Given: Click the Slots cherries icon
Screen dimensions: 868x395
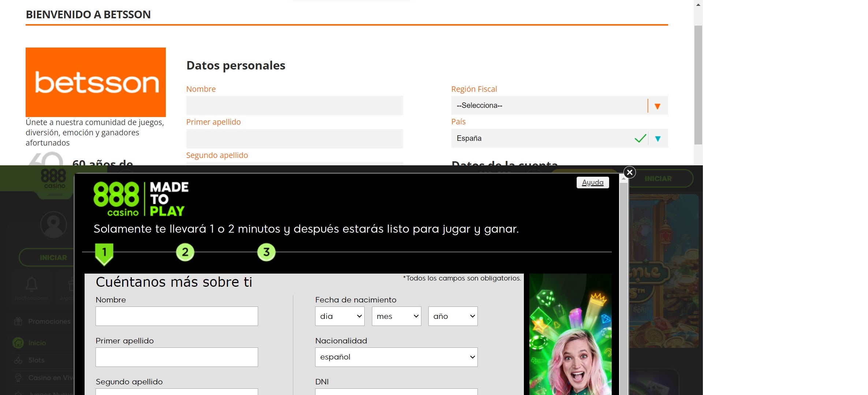Looking at the screenshot, I should pyautogui.click(x=18, y=360).
